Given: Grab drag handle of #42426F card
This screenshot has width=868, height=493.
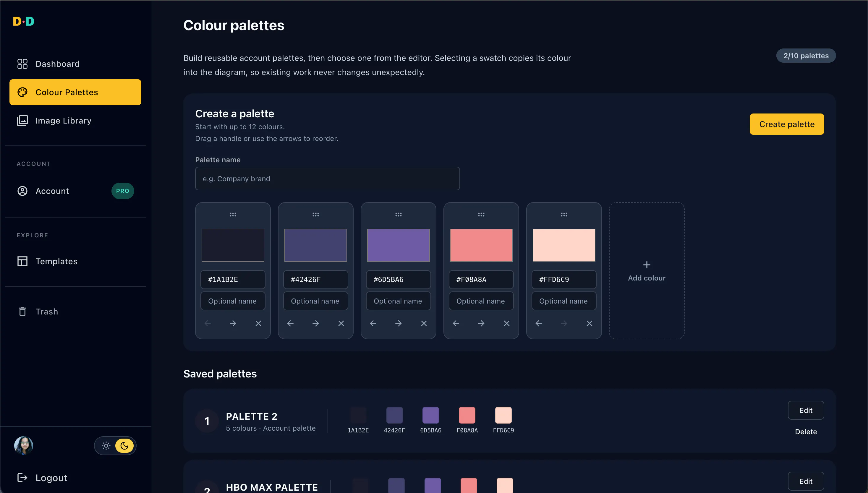Looking at the screenshot, I should (316, 215).
